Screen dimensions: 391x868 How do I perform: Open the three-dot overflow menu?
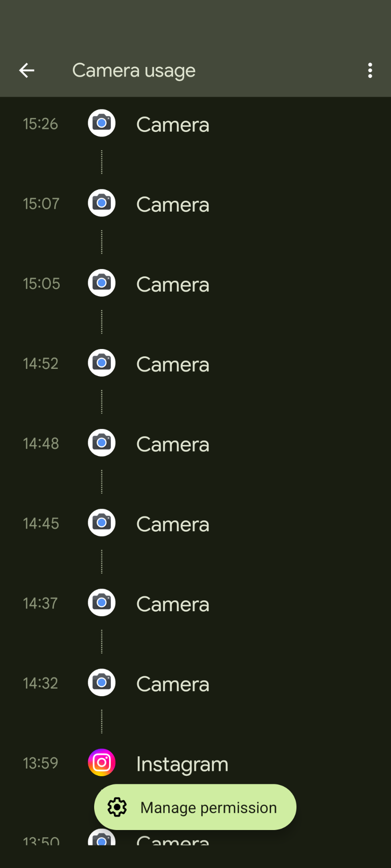(370, 71)
